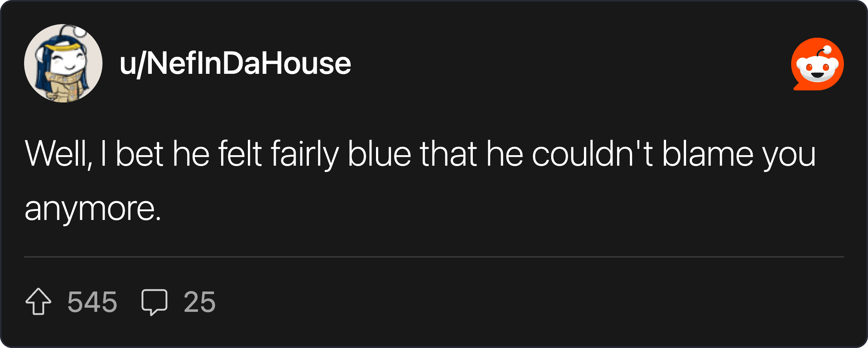Click the word "felt" in the comment
The width and height of the screenshot is (868, 348).
240,154
